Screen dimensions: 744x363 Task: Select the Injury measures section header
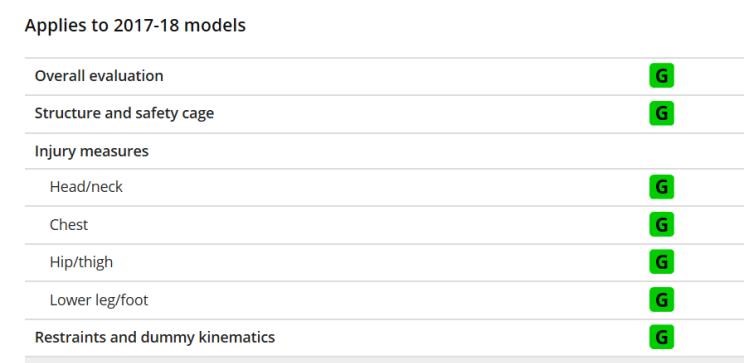coord(92,151)
